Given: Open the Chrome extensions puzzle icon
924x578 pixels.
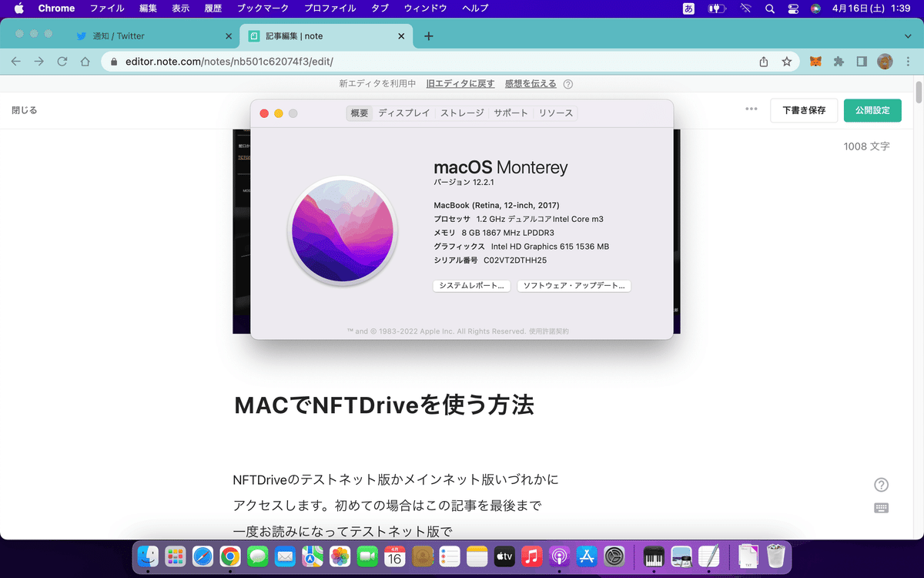Looking at the screenshot, I should 839,62.
